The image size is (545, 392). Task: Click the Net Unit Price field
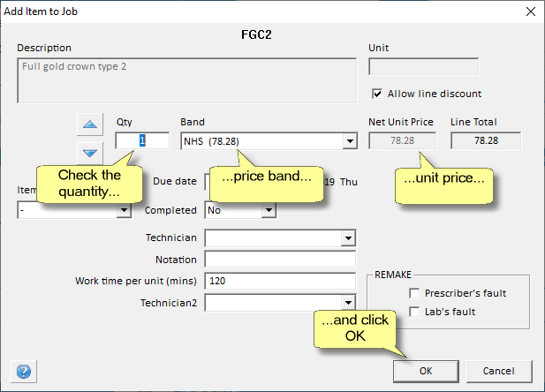[402, 141]
